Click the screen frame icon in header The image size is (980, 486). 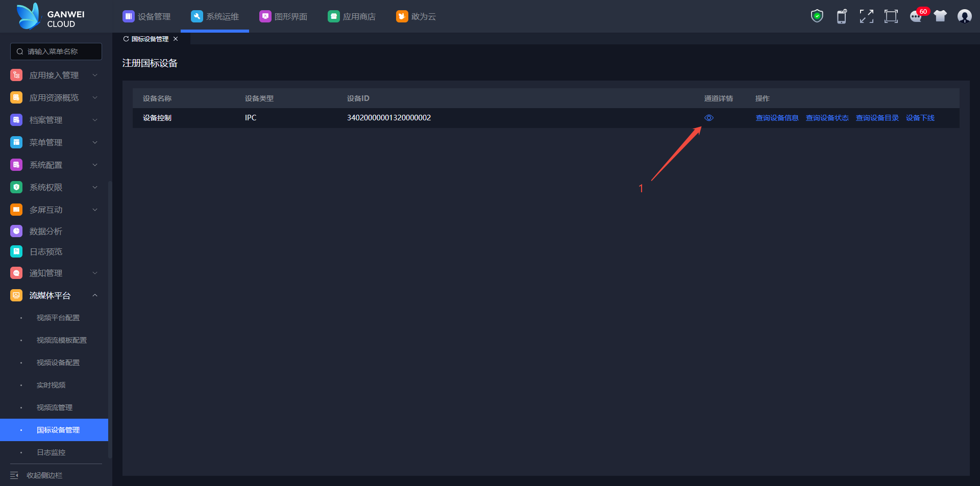tap(891, 16)
